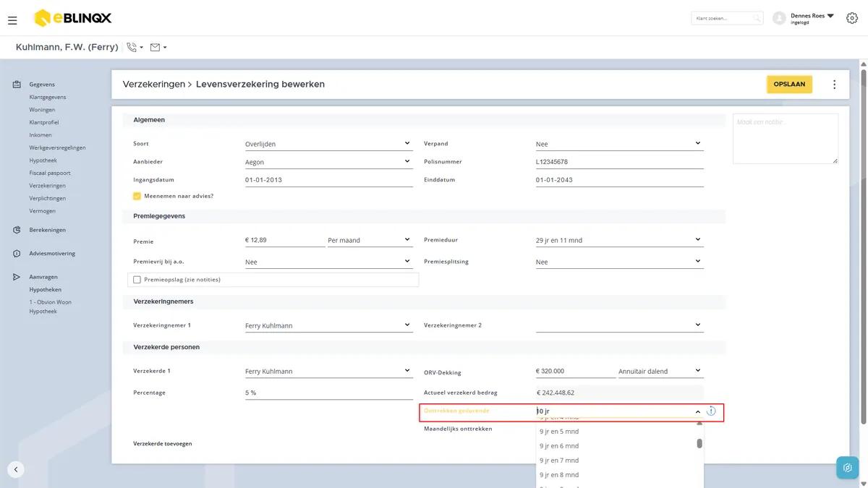Open the Premieduur dropdown
Screen dimensions: 868x488
619,239
